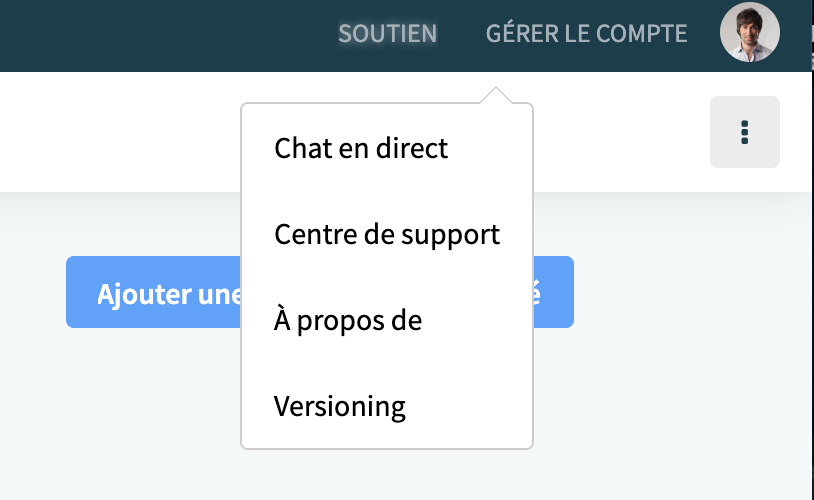Image resolution: width=814 pixels, height=500 pixels.
Task: Expand account management from GÉRER LE COMPTE
Action: pyautogui.click(x=586, y=34)
